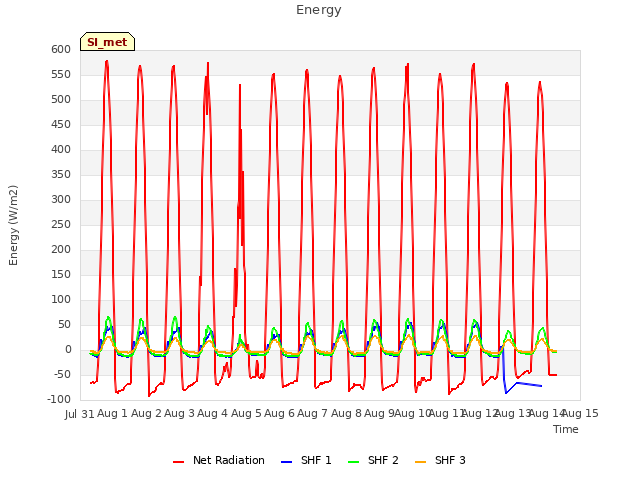Click the Energy (W/m2) axis label
640x480 pixels.
click(13, 225)
